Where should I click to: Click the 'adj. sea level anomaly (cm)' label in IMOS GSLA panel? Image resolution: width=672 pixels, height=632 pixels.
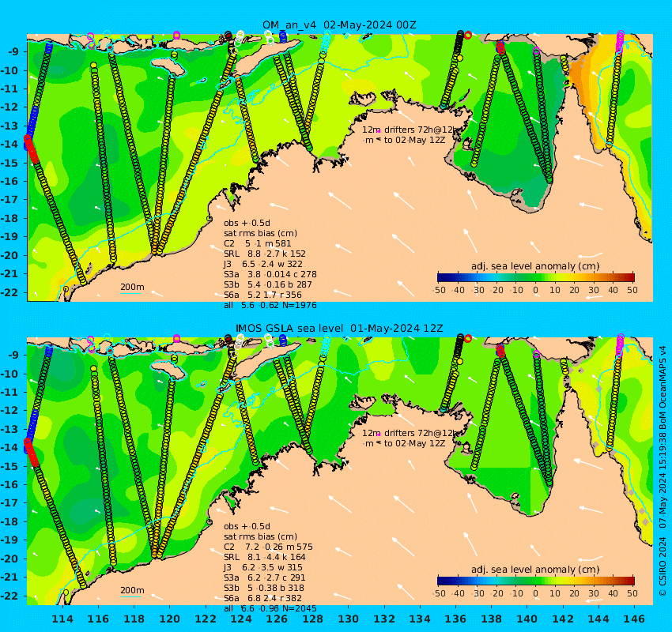click(535, 570)
